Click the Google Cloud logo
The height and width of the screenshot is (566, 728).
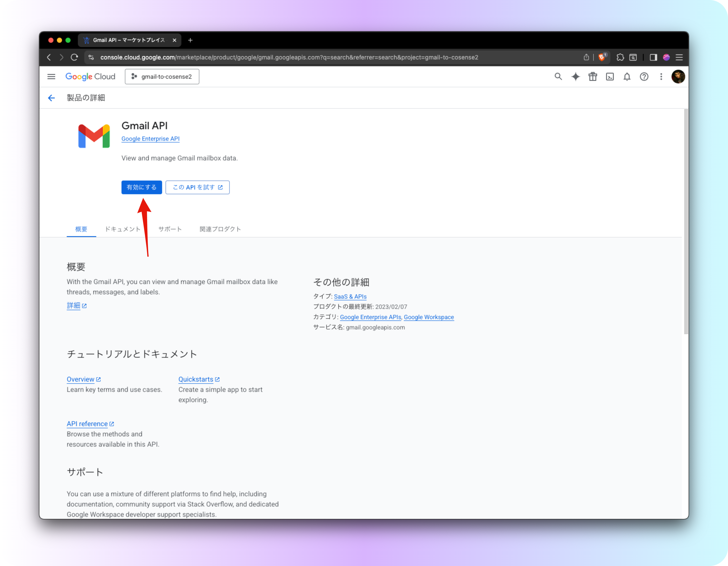90,77
